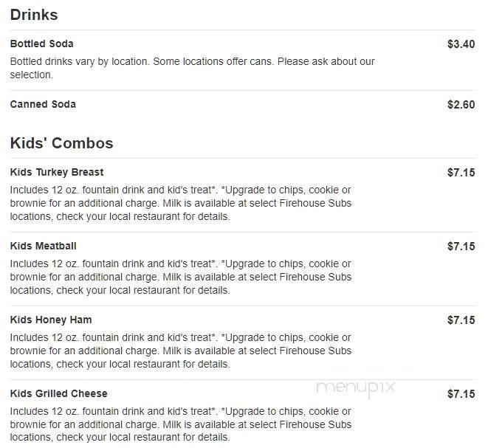The width and height of the screenshot is (488, 448).
Task: Open the Kids Meatball item
Action: (43, 246)
